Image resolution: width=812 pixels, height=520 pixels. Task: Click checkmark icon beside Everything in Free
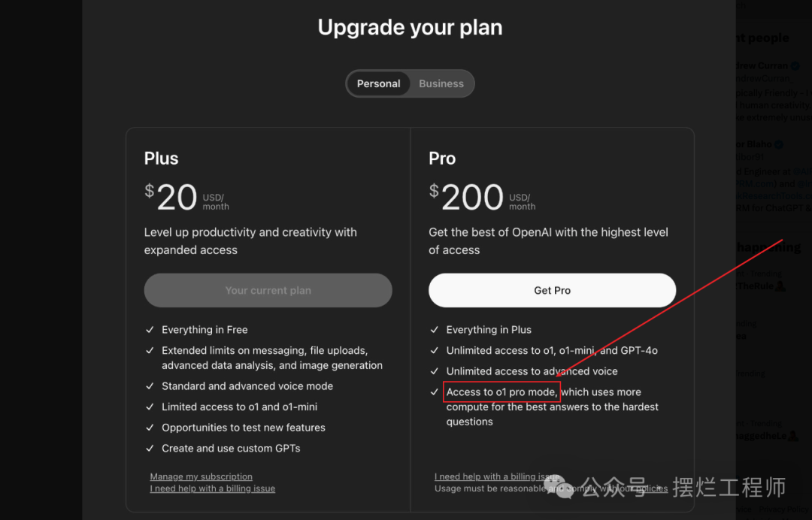pyautogui.click(x=150, y=330)
